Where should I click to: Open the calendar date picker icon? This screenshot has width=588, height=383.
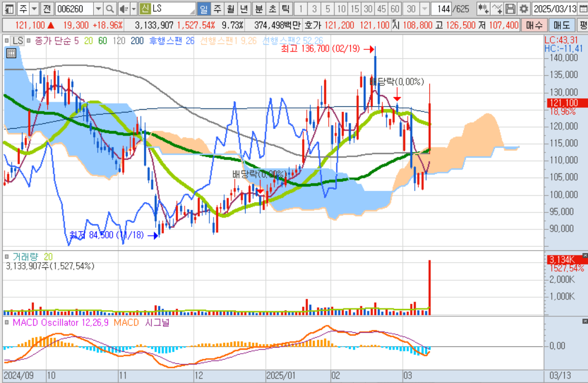[x=583, y=8]
